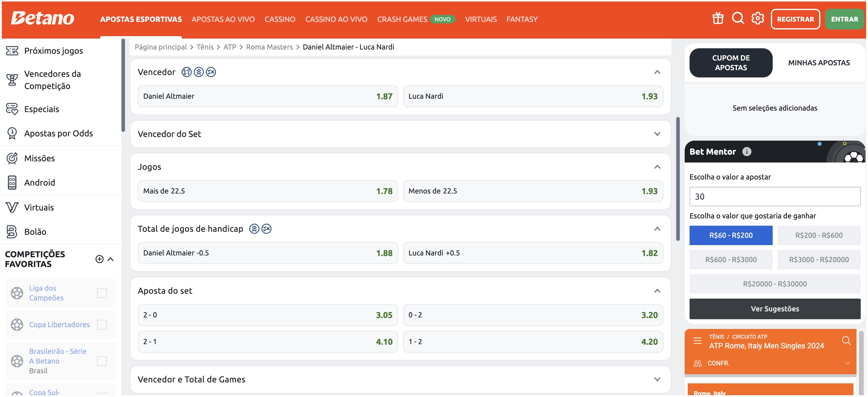
Task: Click first icon next to Total de jogos de handicap
Action: pyautogui.click(x=254, y=229)
